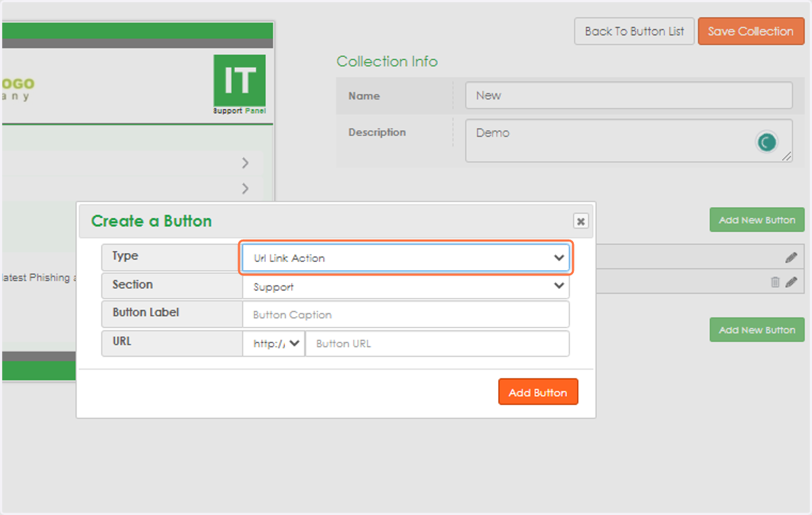Open the Section dropdown showing Support
Image resolution: width=812 pixels, height=515 pixels.
(x=405, y=286)
